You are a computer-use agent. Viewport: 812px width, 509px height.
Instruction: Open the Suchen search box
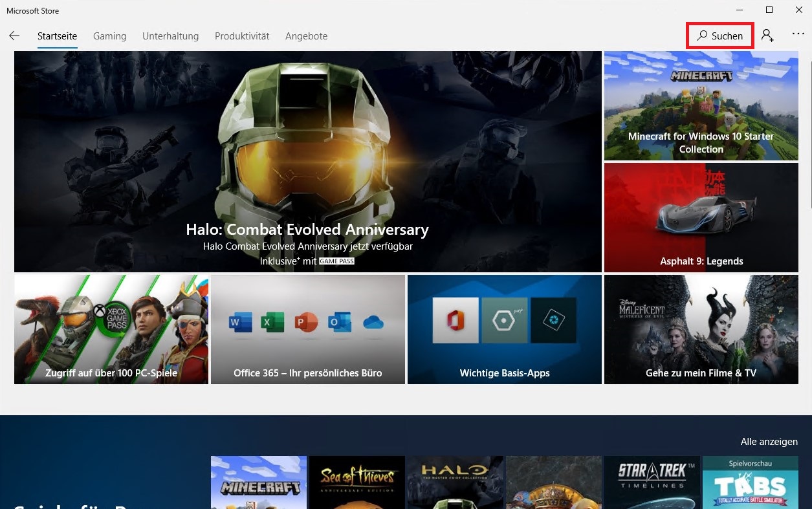tap(719, 36)
